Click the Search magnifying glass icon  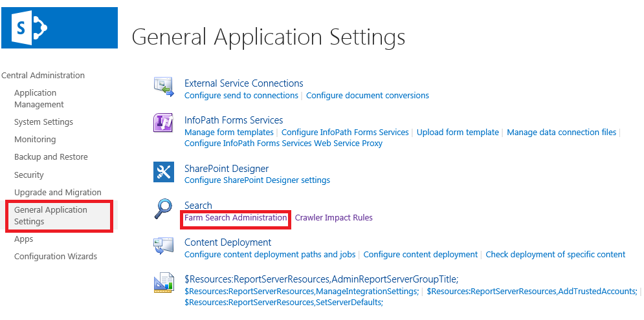(164, 209)
